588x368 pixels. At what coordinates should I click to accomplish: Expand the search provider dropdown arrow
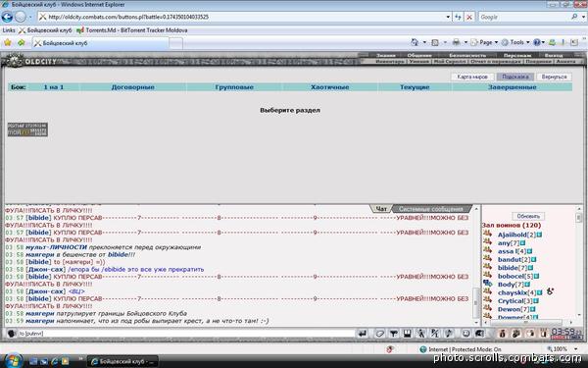(584, 17)
